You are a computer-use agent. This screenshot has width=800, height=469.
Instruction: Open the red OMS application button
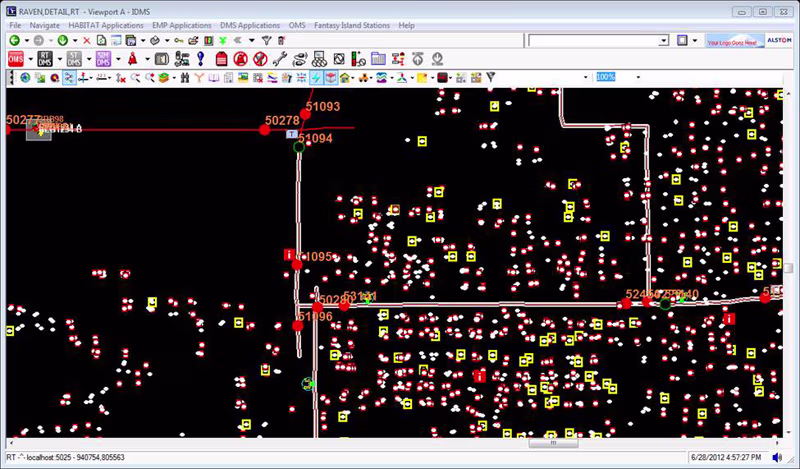(16, 59)
